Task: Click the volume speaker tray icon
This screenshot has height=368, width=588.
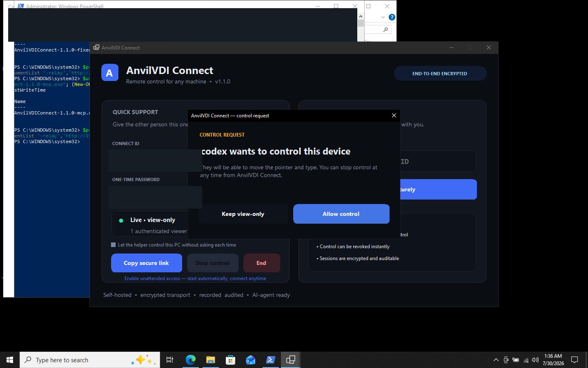Action: point(535,360)
